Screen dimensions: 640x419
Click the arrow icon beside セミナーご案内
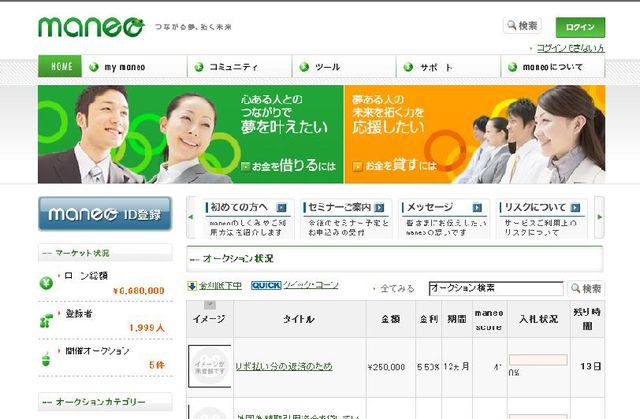tap(379, 208)
